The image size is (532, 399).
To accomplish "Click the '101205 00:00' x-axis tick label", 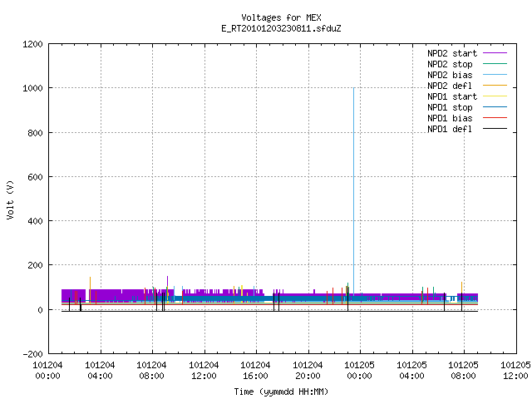I will pos(359,370).
